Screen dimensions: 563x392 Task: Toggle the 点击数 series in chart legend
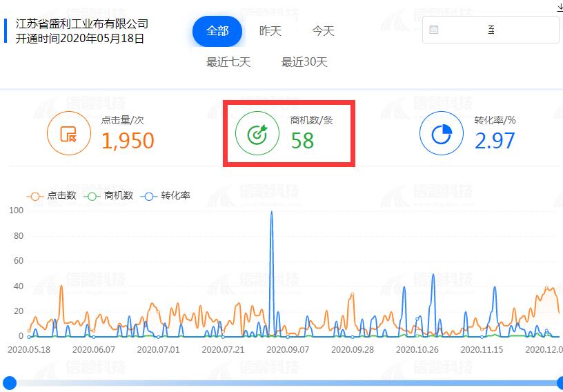click(x=52, y=196)
